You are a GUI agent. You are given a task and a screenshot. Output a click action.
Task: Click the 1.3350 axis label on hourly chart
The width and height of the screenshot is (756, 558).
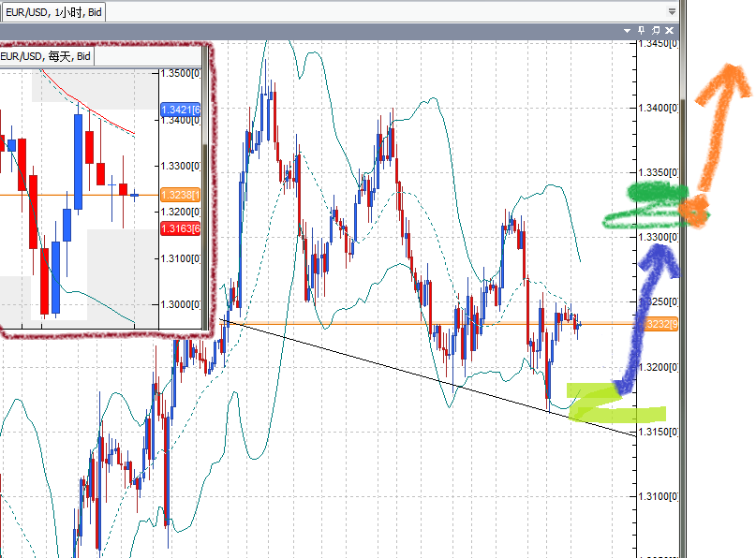(x=659, y=172)
